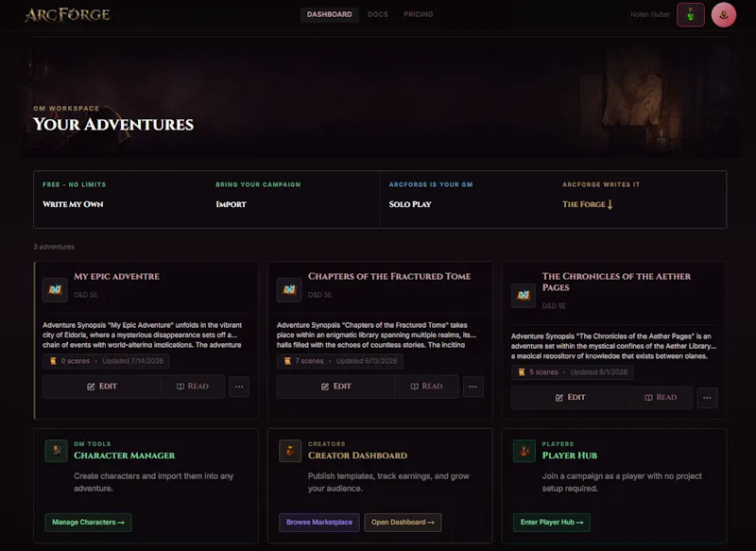
Task: Open the round pink user avatar
Action: pyautogui.click(x=723, y=15)
